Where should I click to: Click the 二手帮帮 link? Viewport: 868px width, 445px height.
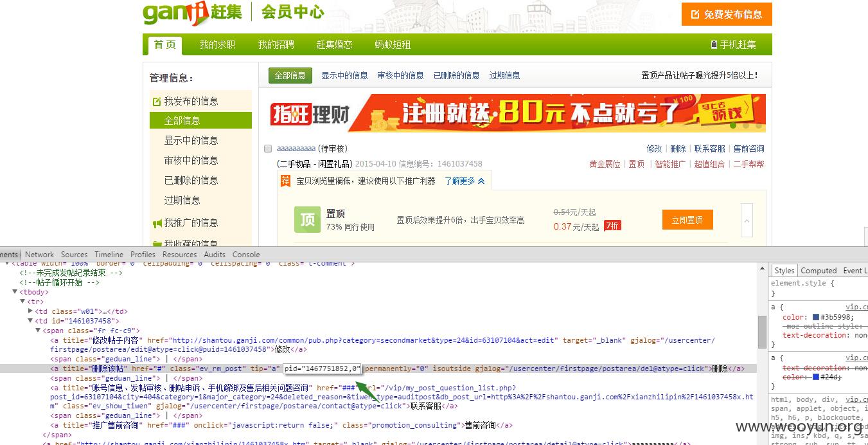(x=748, y=164)
